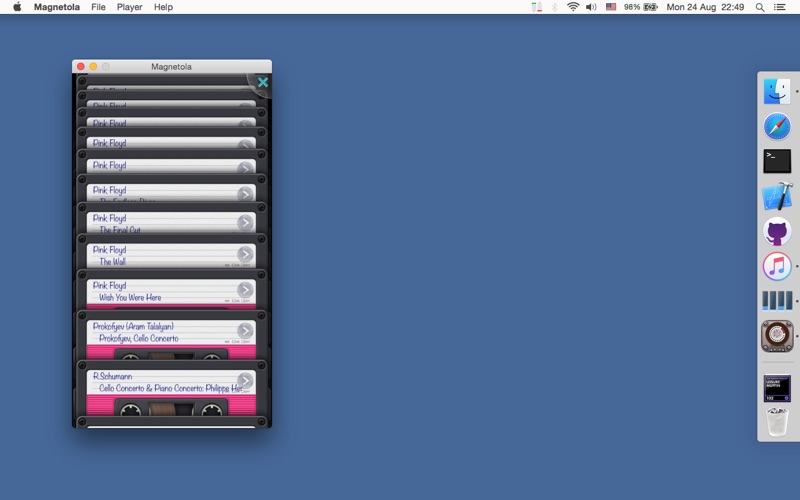Open the Apple menu
The width and height of the screenshot is (800, 500).
coord(17,7)
